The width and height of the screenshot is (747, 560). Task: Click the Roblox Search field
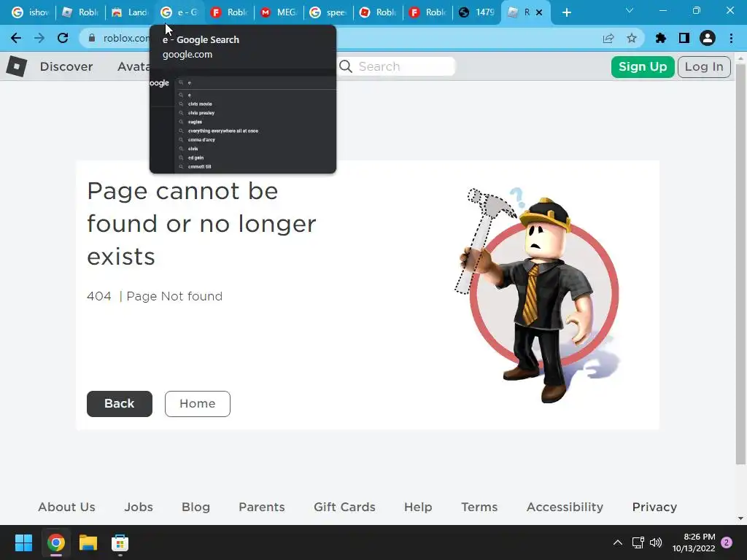396,66
